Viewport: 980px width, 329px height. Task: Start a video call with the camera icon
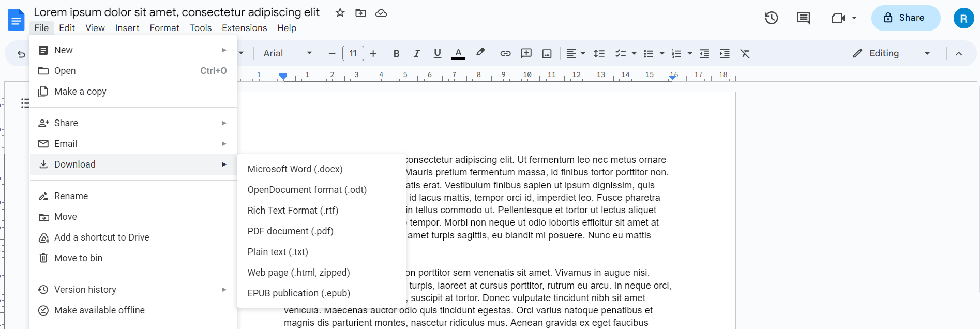[x=838, y=18]
